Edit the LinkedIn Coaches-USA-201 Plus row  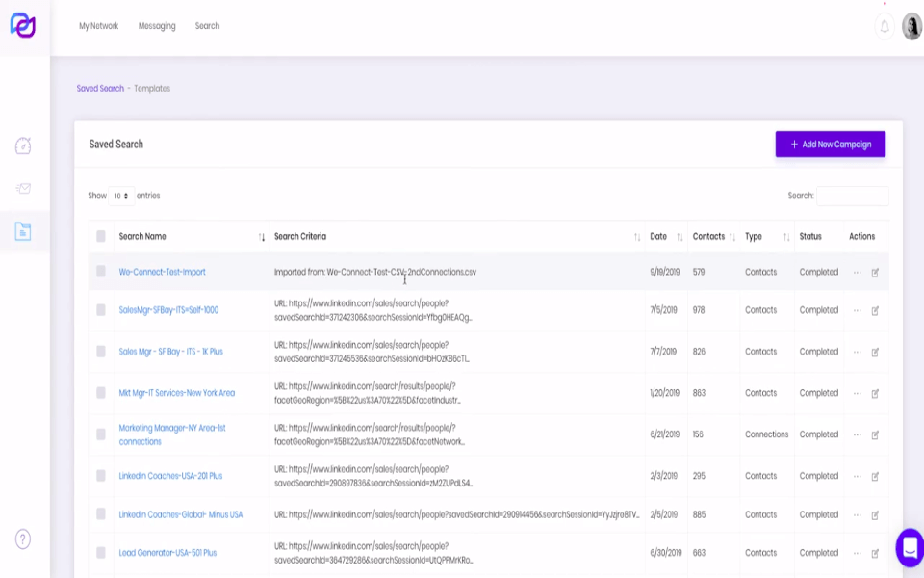pyautogui.click(x=875, y=476)
